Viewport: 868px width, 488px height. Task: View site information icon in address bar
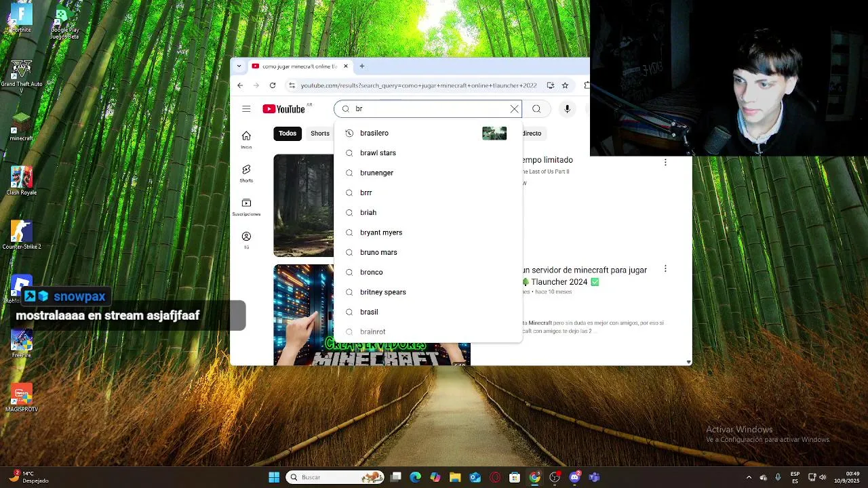click(292, 85)
